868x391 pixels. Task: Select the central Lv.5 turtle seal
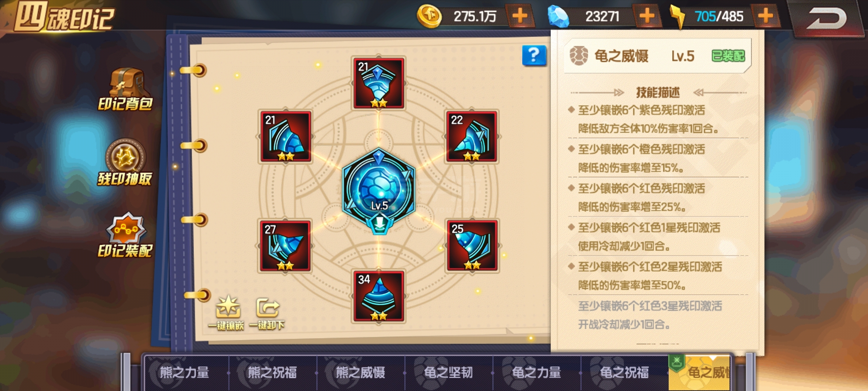[x=379, y=189]
